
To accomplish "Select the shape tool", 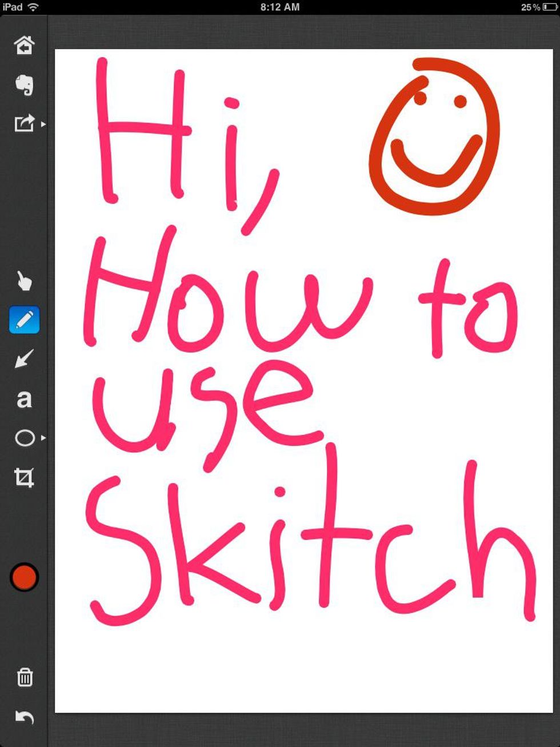I will point(24,437).
